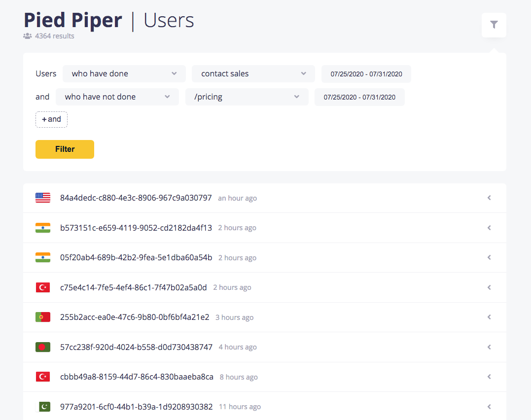This screenshot has height=420, width=531.
Task: Open user c75e4c14-7fe5-4ef4-86c1-7f47b02a5a0d
Action: click(134, 287)
